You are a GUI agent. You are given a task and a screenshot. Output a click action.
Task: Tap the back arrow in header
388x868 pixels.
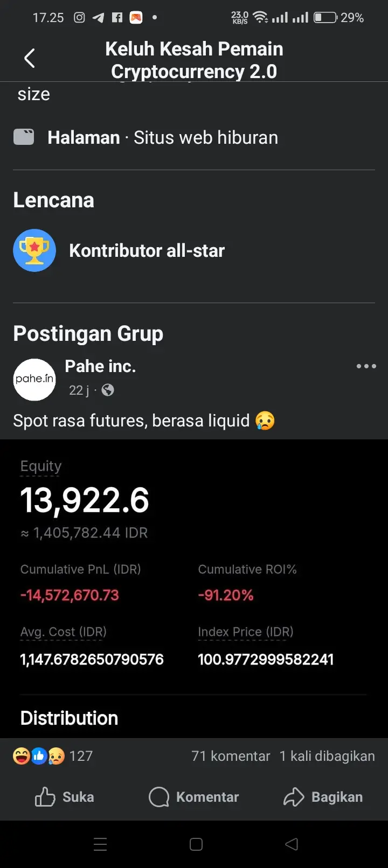click(x=30, y=58)
